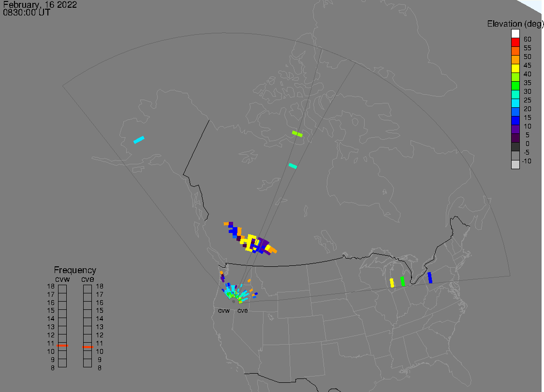Click the yellow vertical bar near Lake Michigan
The width and height of the screenshot is (544, 392).
point(392,283)
